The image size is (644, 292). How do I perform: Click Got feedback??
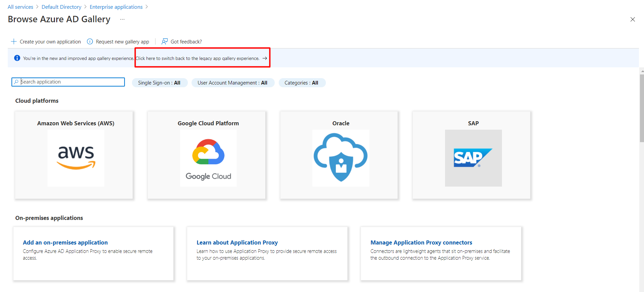(186, 42)
